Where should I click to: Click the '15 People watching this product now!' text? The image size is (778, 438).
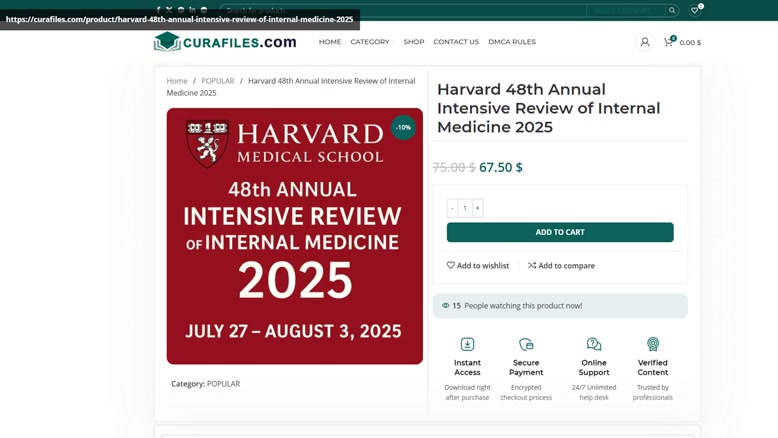[517, 306]
